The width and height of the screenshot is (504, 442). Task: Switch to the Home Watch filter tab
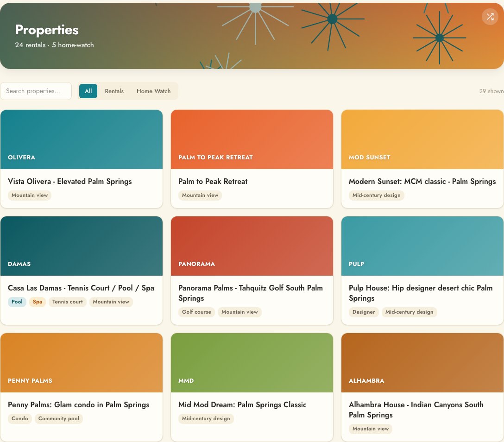[x=154, y=91]
